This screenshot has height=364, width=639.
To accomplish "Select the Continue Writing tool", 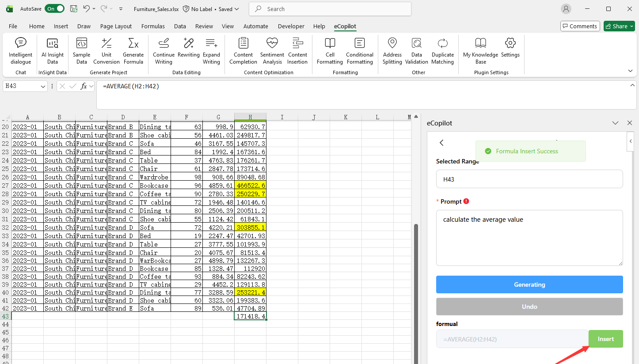I will pos(164,50).
